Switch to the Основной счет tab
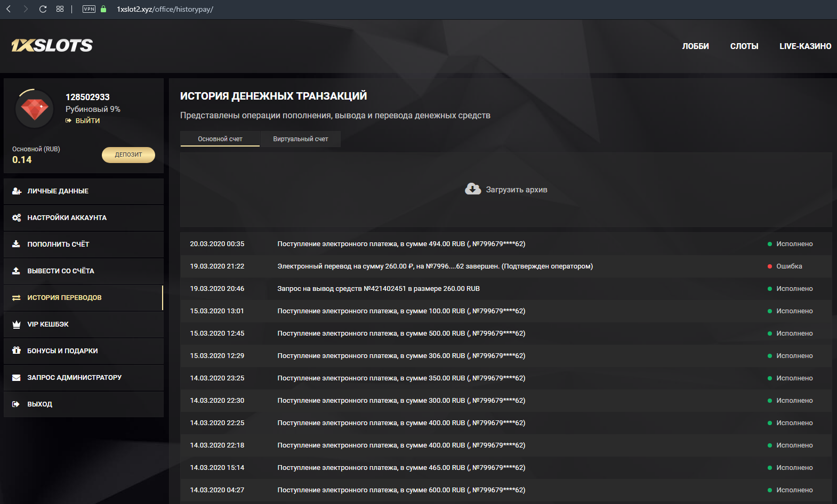837x504 pixels. [220, 139]
